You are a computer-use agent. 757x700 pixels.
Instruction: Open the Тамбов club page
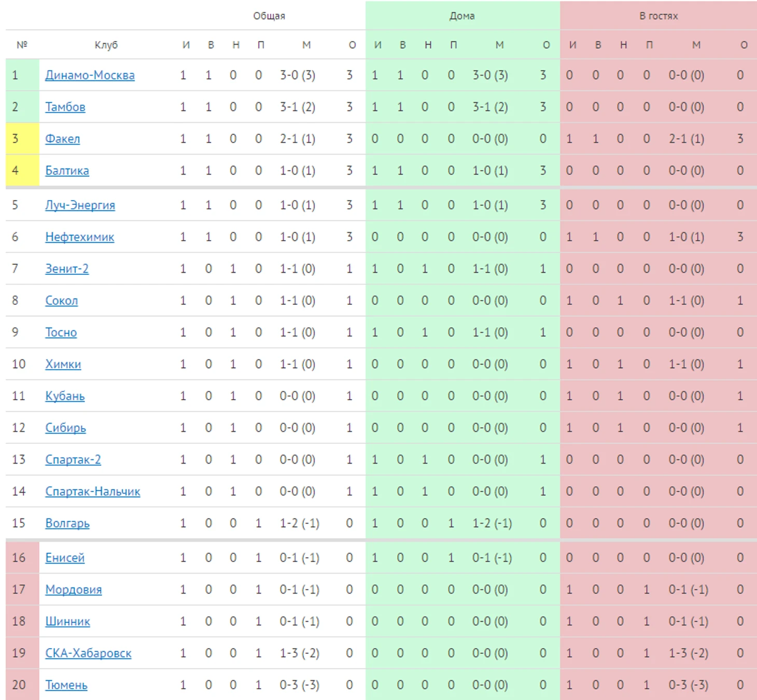65,107
